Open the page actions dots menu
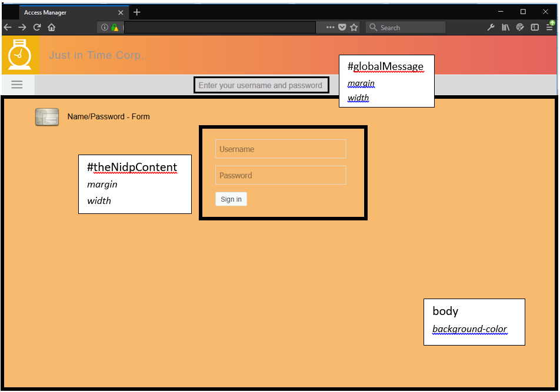 click(x=331, y=27)
